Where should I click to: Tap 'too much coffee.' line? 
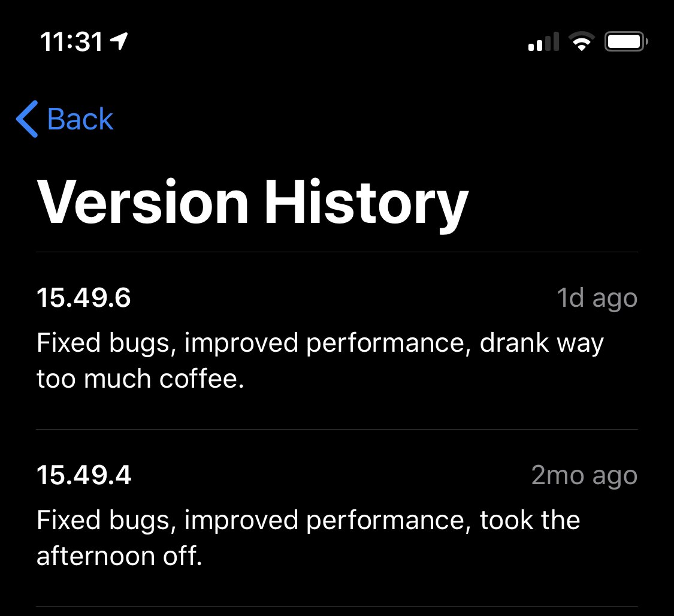click(141, 379)
